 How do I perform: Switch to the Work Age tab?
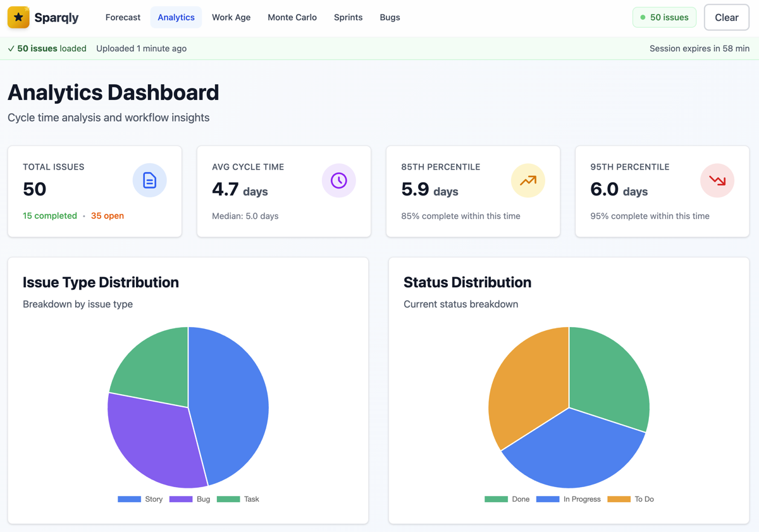click(x=231, y=18)
